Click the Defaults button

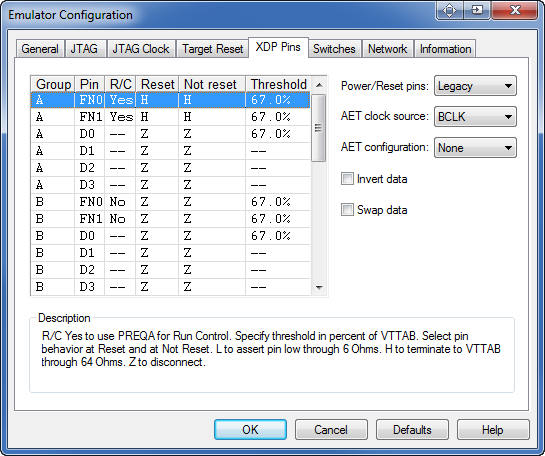[x=412, y=430]
